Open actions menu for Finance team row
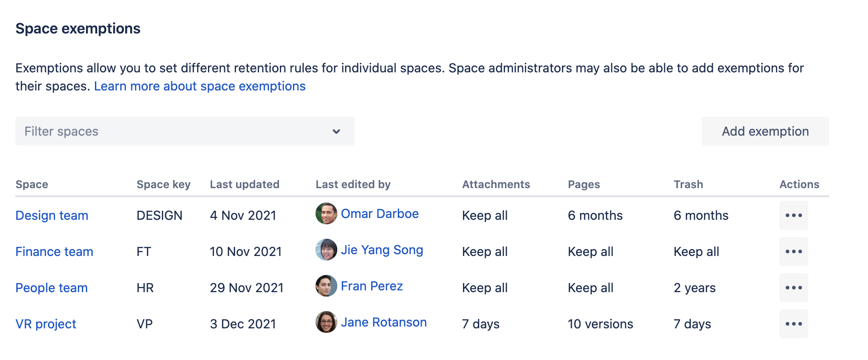The width and height of the screenshot is (868, 360). [x=793, y=251]
